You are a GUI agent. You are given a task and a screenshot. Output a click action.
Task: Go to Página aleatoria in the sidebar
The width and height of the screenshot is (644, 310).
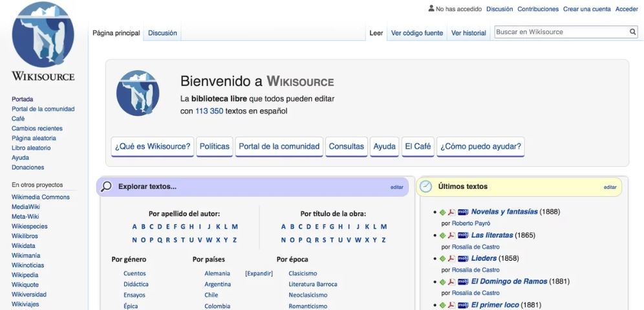coord(34,138)
